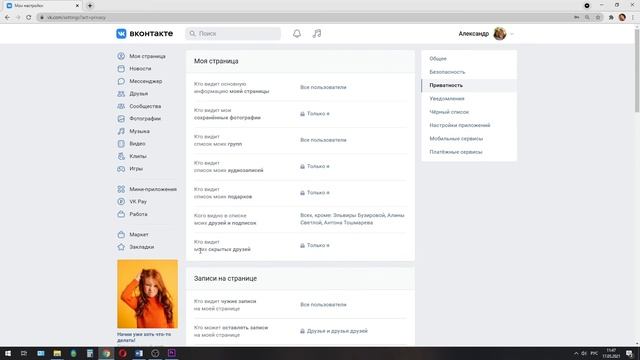
Task: Open Chrome from the taskbar
Action: [x=106, y=353]
